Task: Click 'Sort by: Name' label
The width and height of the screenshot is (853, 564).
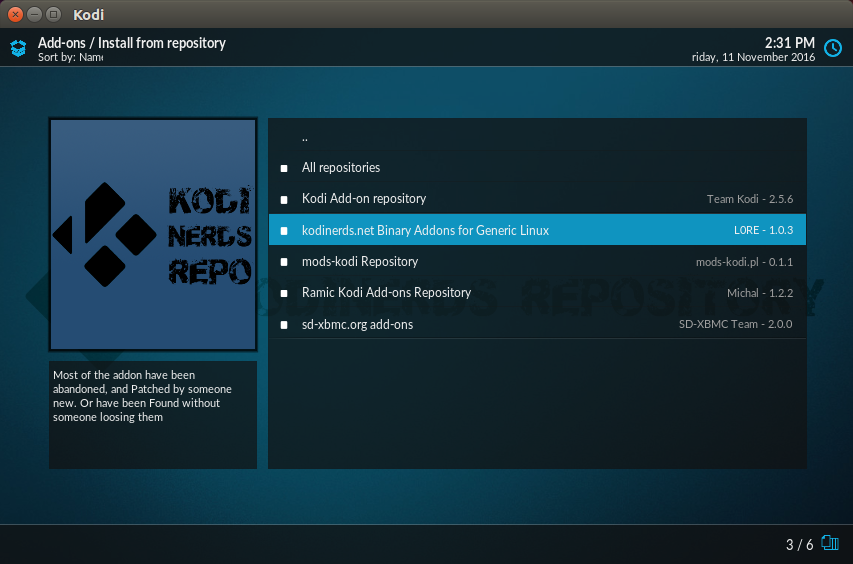Action: (70, 57)
